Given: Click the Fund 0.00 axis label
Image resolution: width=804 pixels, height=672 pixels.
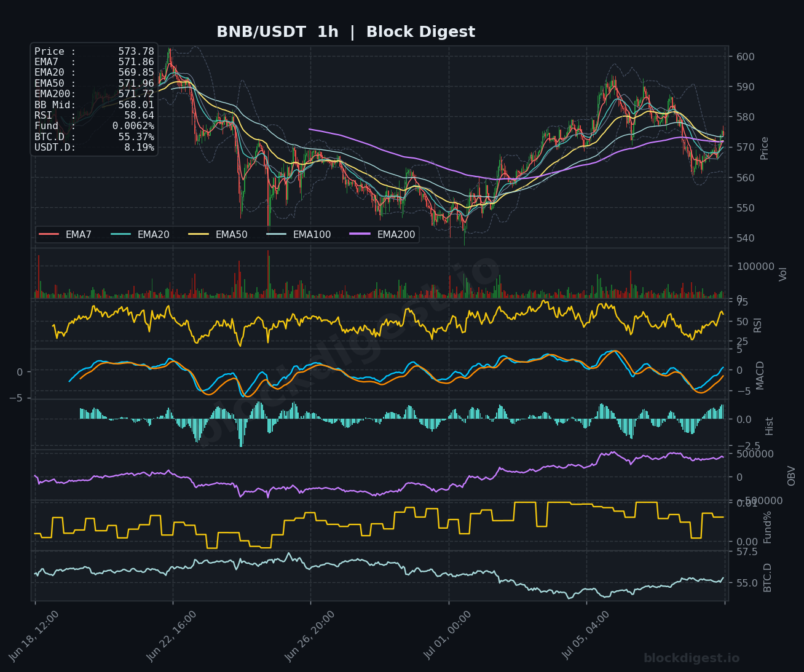Looking at the screenshot, I should pyautogui.click(x=747, y=542).
